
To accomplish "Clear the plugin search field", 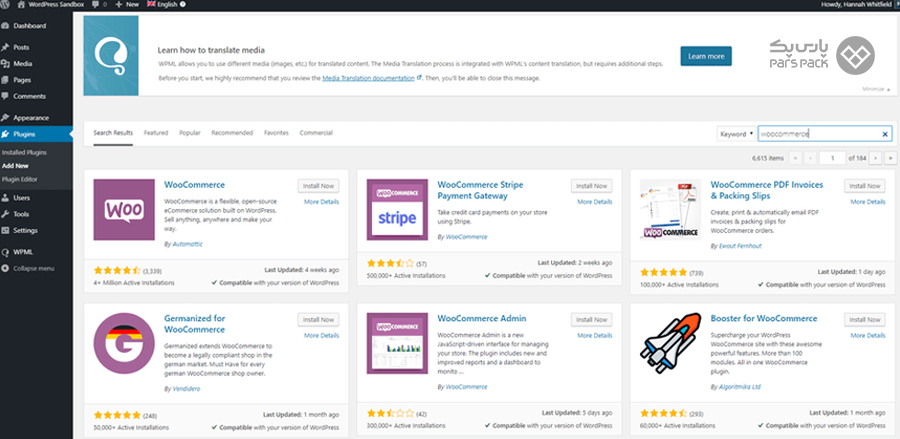I will pyautogui.click(x=885, y=134).
